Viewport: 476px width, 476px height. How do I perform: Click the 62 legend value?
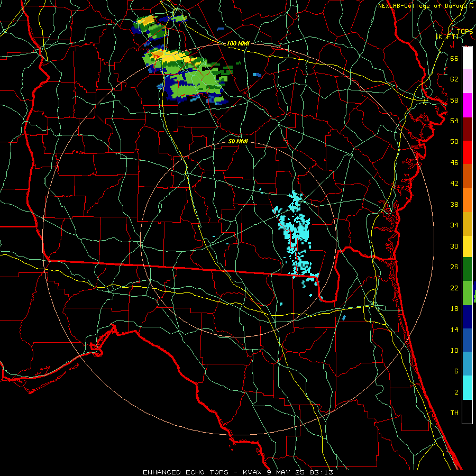[x=454, y=79]
